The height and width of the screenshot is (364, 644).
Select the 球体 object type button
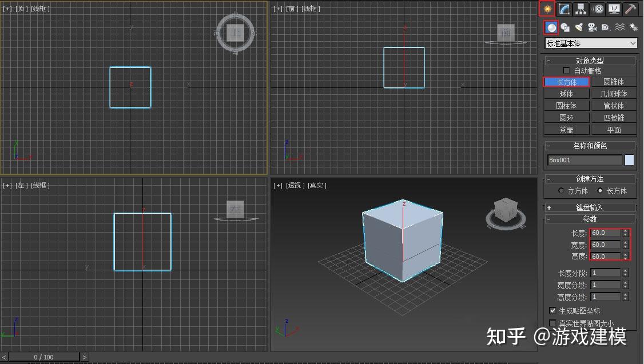pyautogui.click(x=566, y=93)
